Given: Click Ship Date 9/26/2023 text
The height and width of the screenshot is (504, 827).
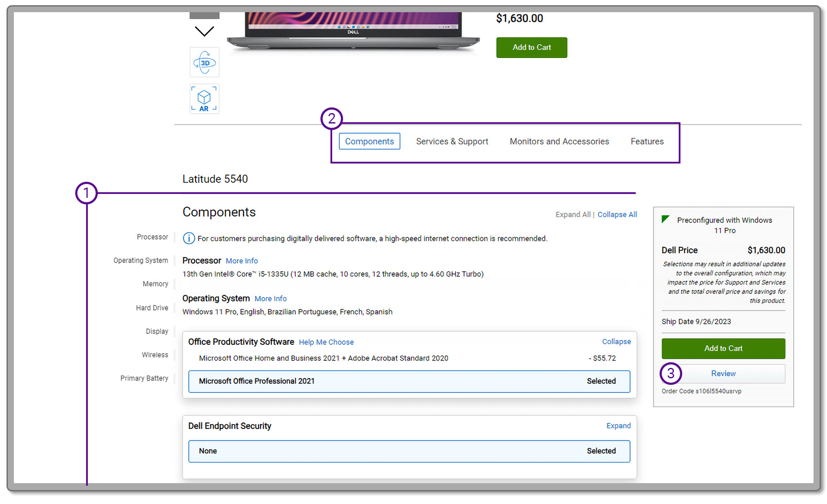Looking at the screenshot, I should 696,322.
